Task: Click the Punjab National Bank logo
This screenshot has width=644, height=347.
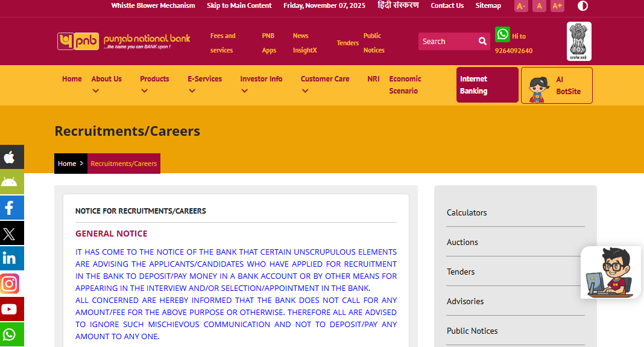Action: click(124, 41)
